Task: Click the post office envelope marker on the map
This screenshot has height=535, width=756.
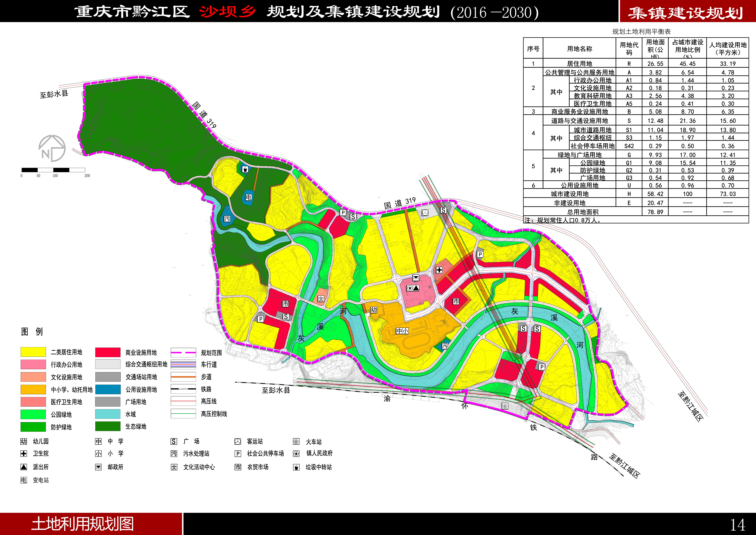Action: pyautogui.click(x=416, y=278)
